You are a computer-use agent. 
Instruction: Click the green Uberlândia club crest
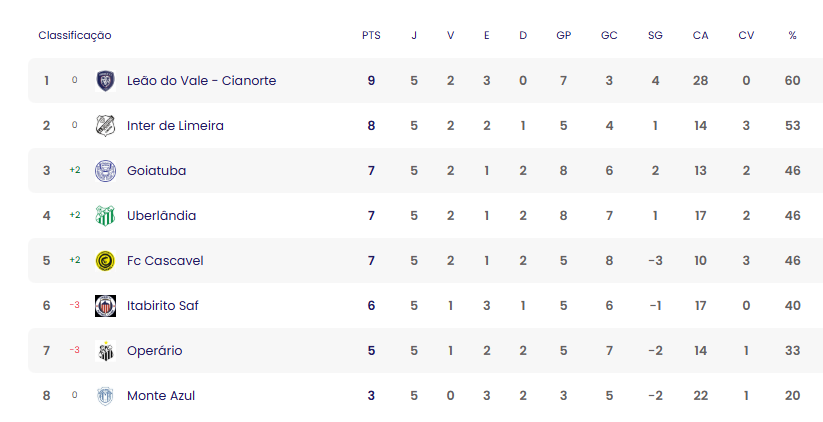pyautogui.click(x=105, y=216)
